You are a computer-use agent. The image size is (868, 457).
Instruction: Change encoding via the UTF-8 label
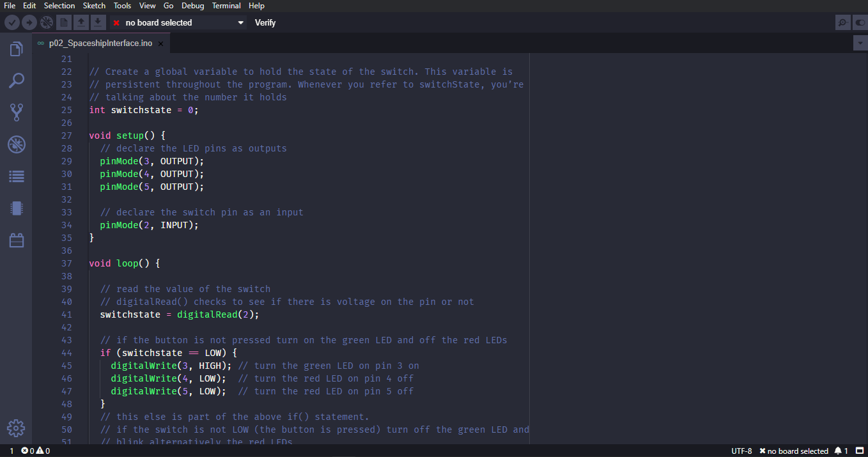tap(741, 451)
